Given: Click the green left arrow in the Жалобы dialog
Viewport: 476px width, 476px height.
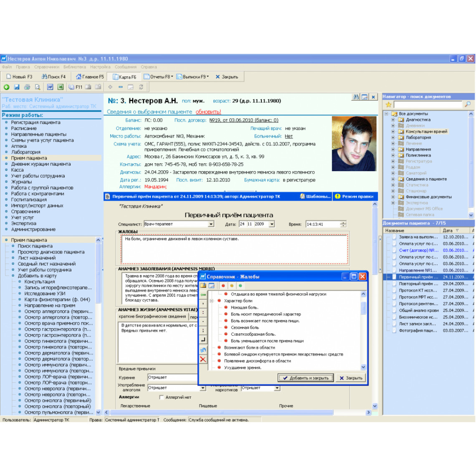Looking at the screenshot, I should click(x=203, y=295).
